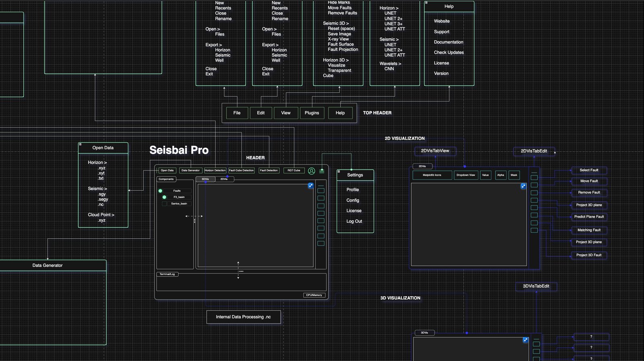Screen dimensions: 644x361
Task: Click Fault Detection button
Action: tap(269, 170)
